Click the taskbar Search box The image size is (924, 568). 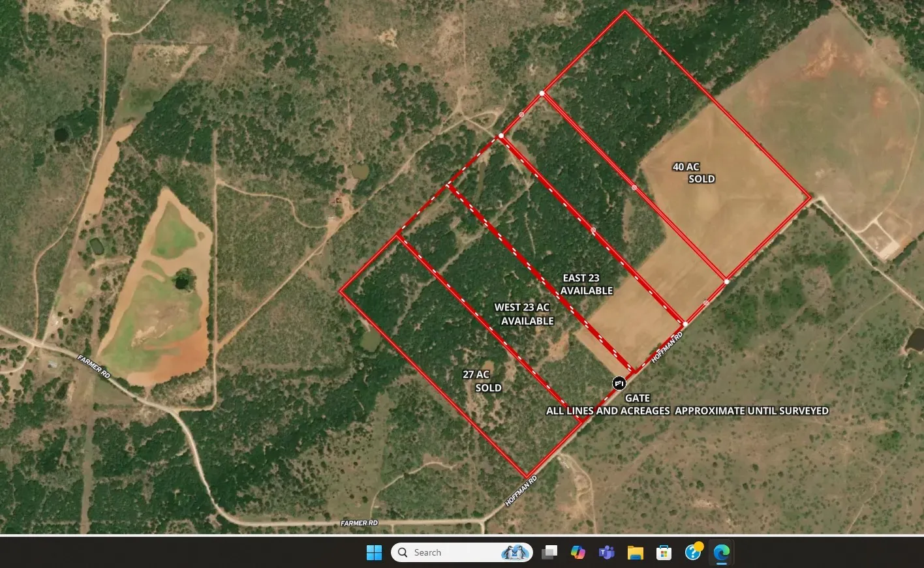click(x=462, y=552)
